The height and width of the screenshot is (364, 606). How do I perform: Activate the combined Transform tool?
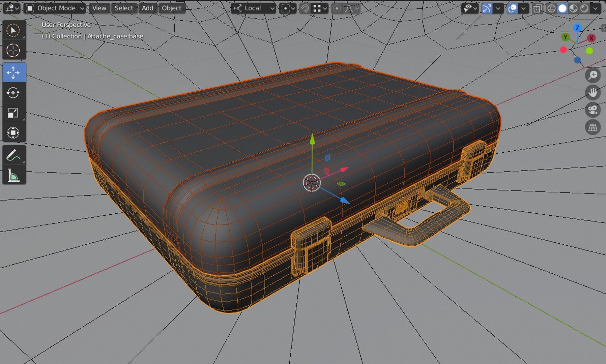pyautogui.click(x=13, y=132)
